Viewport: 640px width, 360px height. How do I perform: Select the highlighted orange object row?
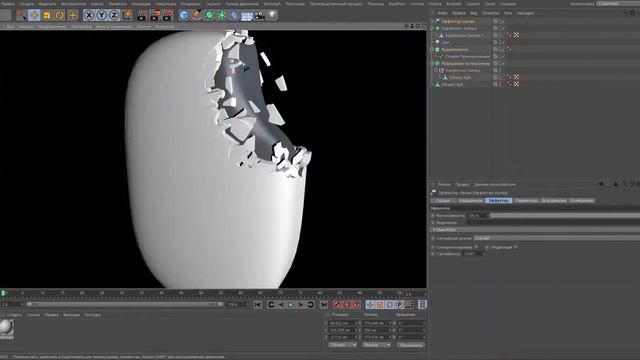(460, 77)
